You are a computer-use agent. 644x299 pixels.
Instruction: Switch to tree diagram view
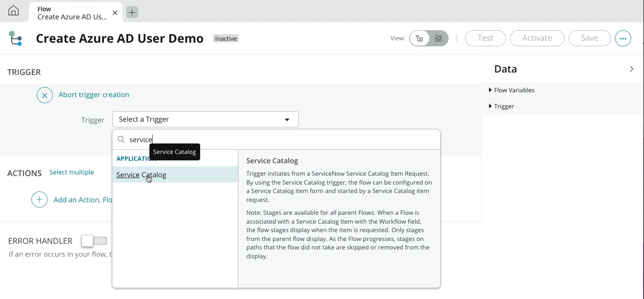pyautogui.click(x=420, y=39)
